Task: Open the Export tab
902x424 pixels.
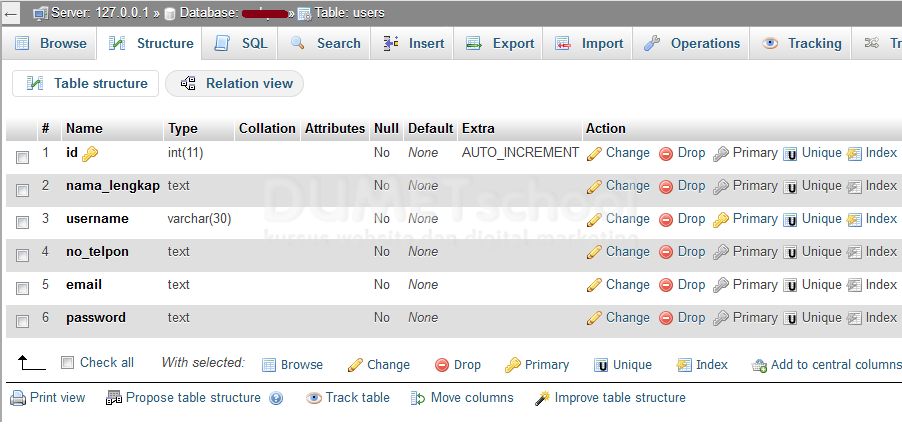Action: (498, 44)
